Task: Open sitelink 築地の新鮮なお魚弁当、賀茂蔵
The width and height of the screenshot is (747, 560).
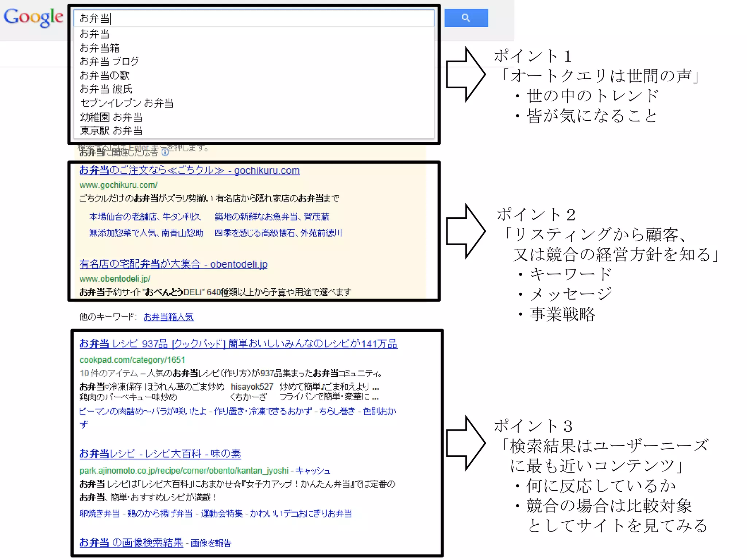Action: (x=272, y=217)
